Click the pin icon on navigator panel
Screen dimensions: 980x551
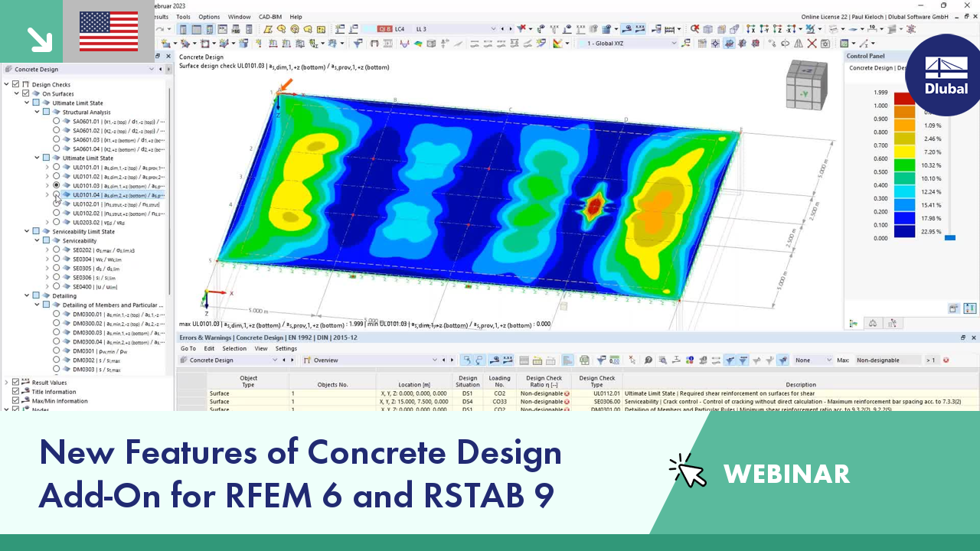click(158, 56)
